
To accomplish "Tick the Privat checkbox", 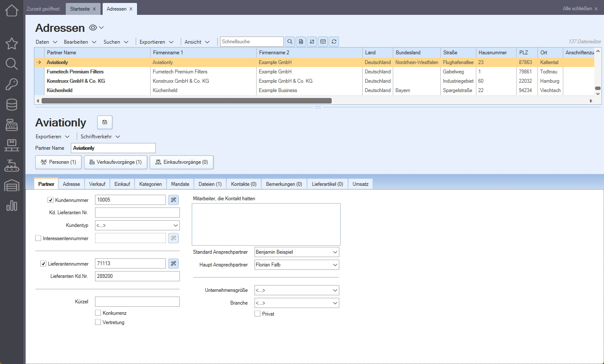I will click(257, 314).
